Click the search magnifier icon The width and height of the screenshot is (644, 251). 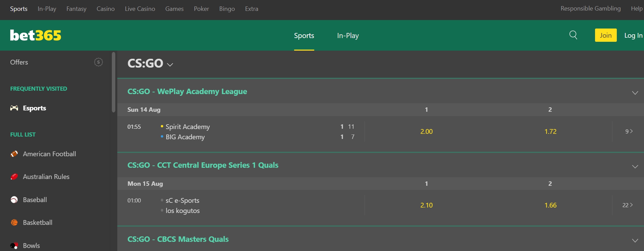573,35
